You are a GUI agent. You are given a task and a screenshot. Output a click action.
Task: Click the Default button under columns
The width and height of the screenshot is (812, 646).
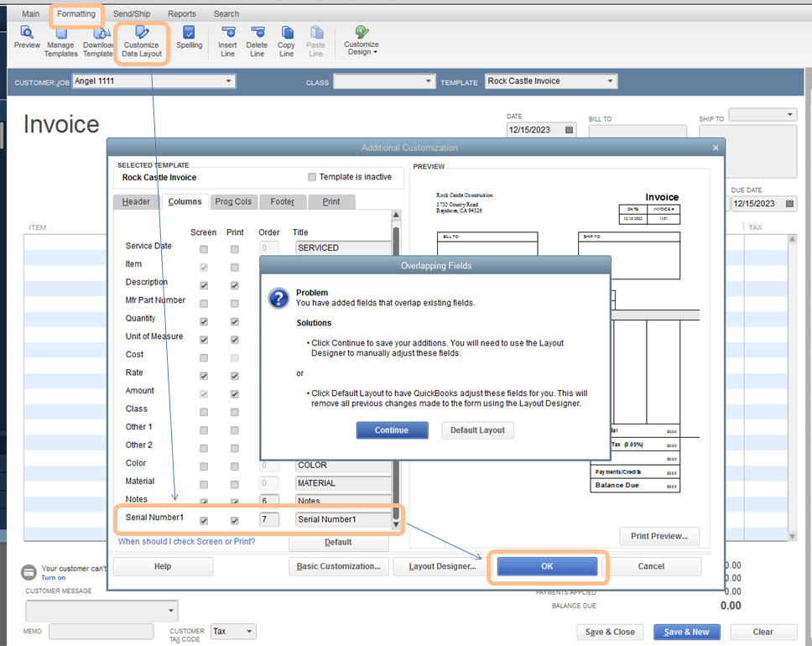338,542
